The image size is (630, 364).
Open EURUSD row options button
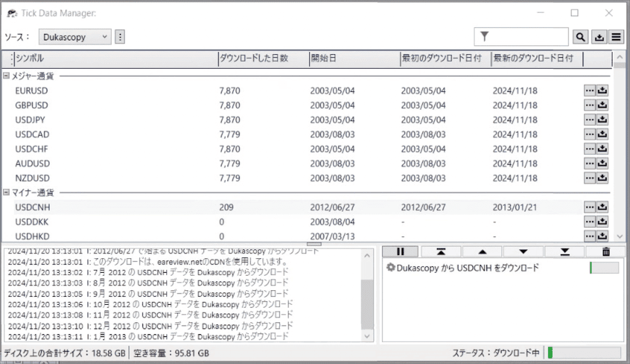(x=590, y=91)
